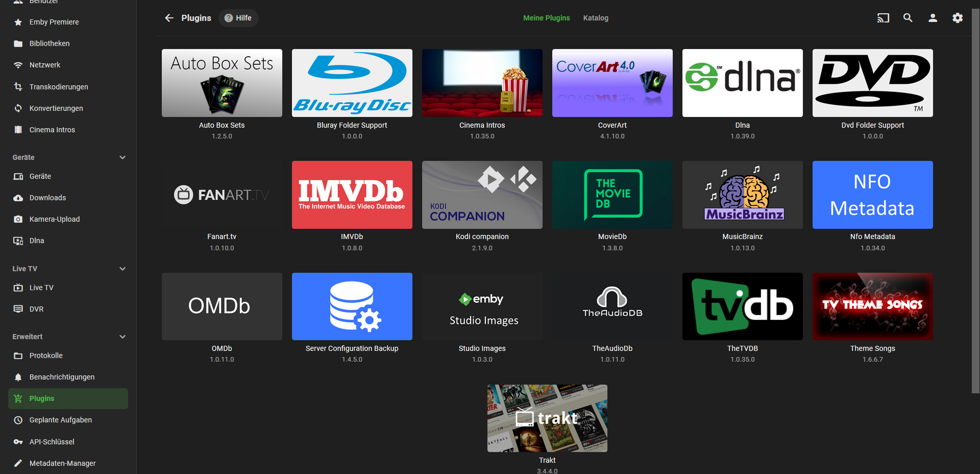Click the folder icon beside Bibliotheken
The height and width of the screenshot is (474, 980).
coord(18,43)
